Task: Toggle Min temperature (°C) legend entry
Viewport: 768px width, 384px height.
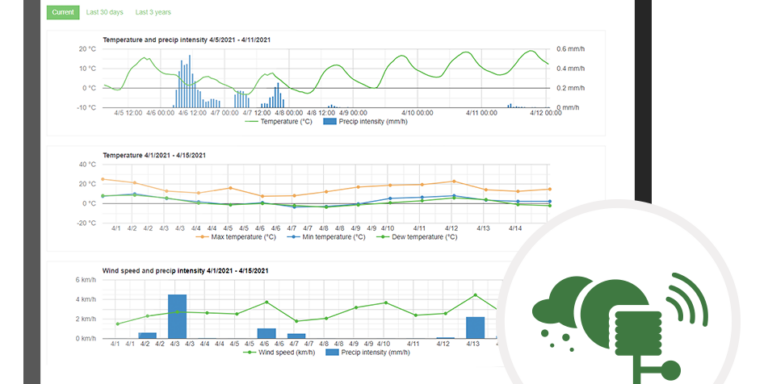Action: 326,237
